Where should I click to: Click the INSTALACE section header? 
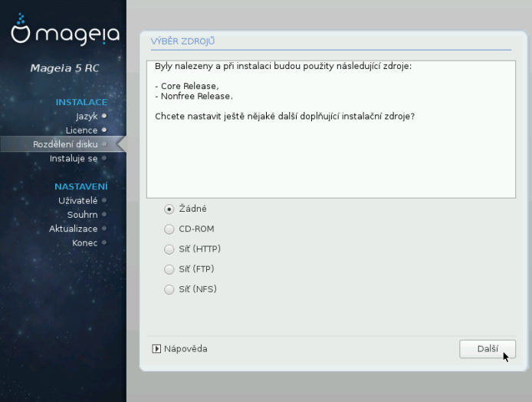81,102
